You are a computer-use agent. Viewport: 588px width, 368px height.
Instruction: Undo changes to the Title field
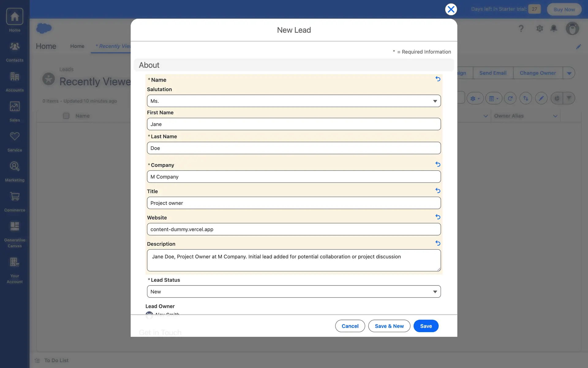pyautogui.click(x=438, y=191)
